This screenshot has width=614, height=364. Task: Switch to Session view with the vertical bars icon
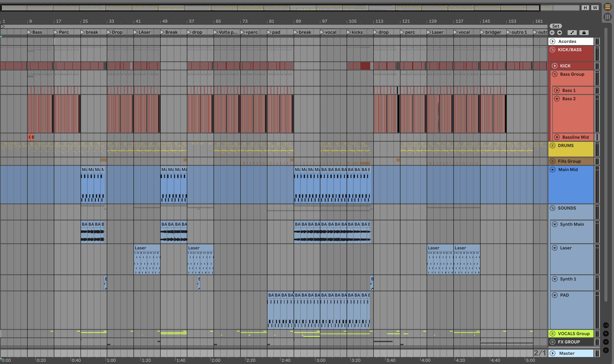click(x=607, y=17)
